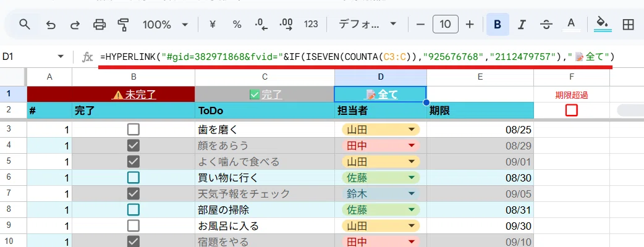Uncheck the よく噛んで食べる completion checkbox
The image size is (644, 247).
(133, 162)
